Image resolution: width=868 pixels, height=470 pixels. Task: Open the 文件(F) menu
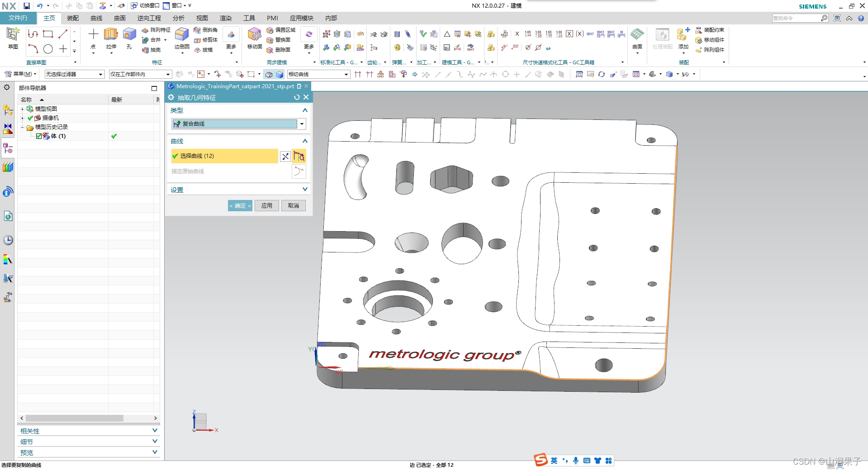[x=18, y=18]
